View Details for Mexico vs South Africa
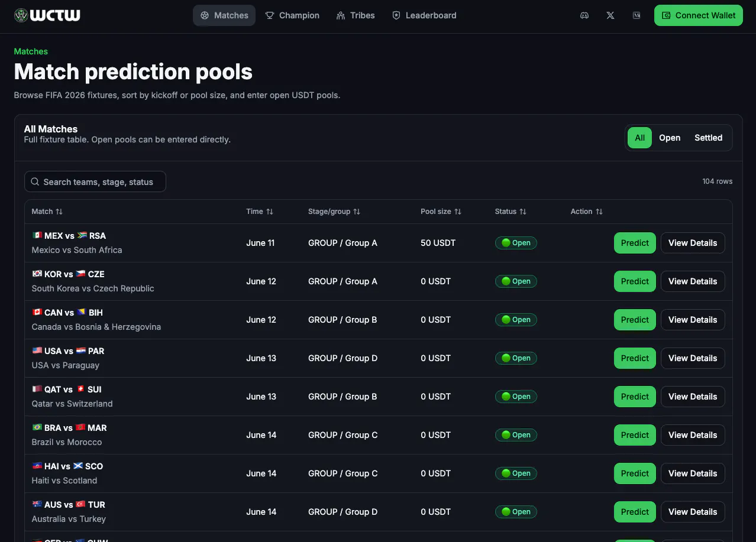 click(693, 243)
